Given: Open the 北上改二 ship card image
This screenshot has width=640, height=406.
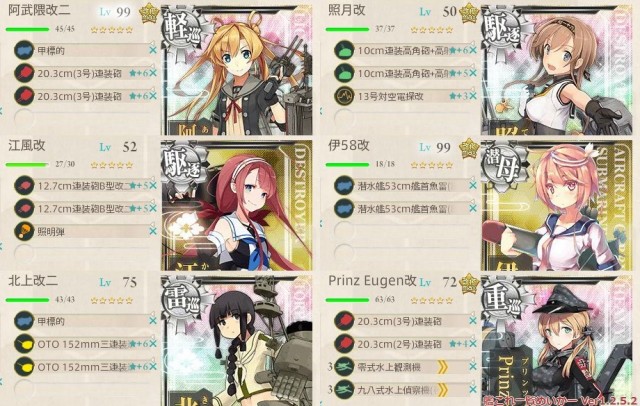Looking at the screenshot, I should tap(238, 341).
